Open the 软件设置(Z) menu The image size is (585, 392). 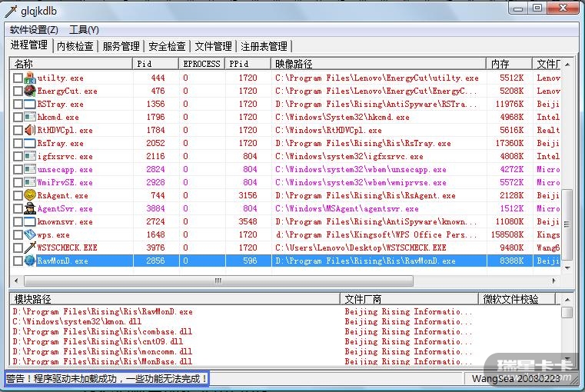click(x=34, y=30)
